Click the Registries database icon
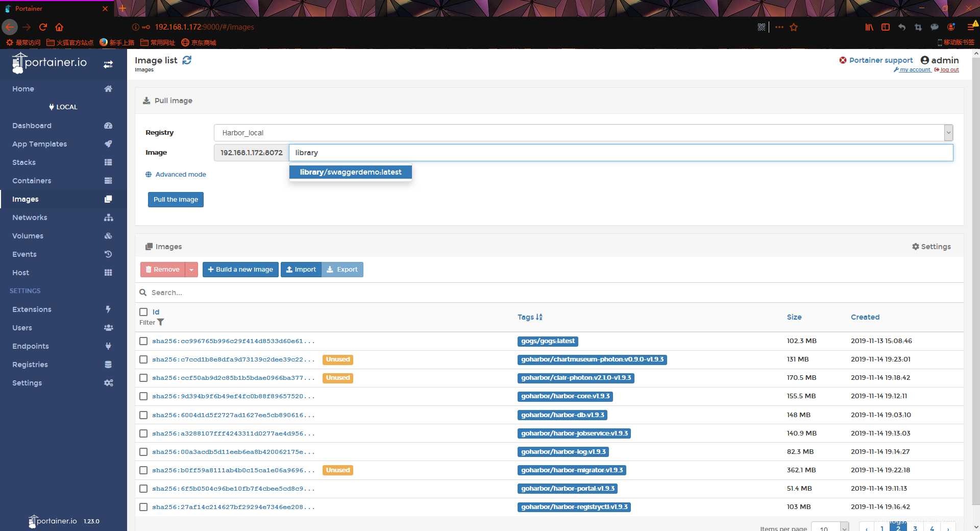 click(x=108, y=365)
